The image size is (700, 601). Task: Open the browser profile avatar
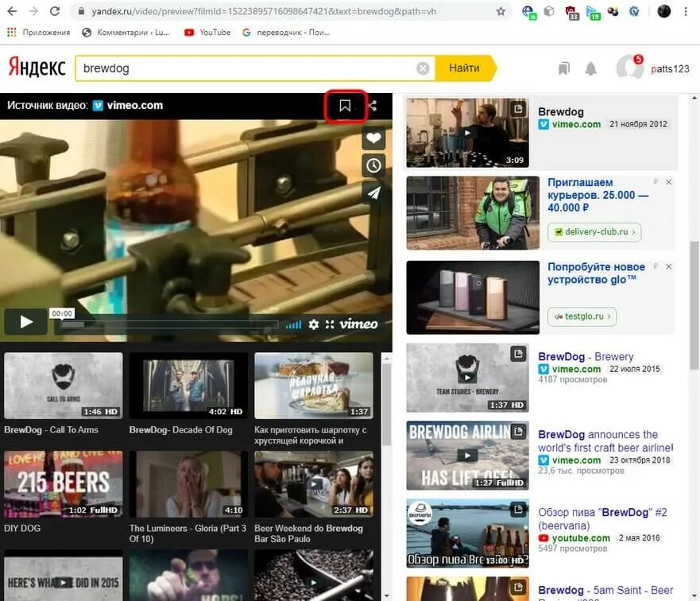(663, 11)
